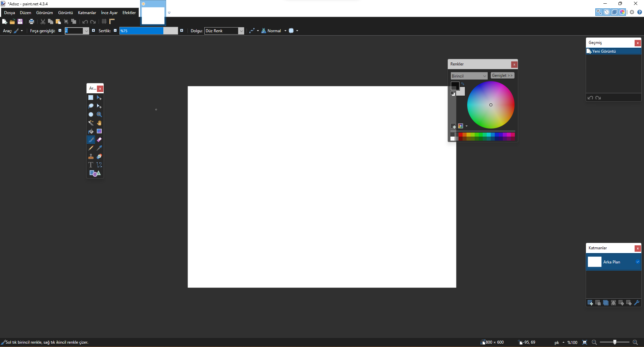Select the Gradient tool
Screen dimensions: 644x347
pos(99,131)
